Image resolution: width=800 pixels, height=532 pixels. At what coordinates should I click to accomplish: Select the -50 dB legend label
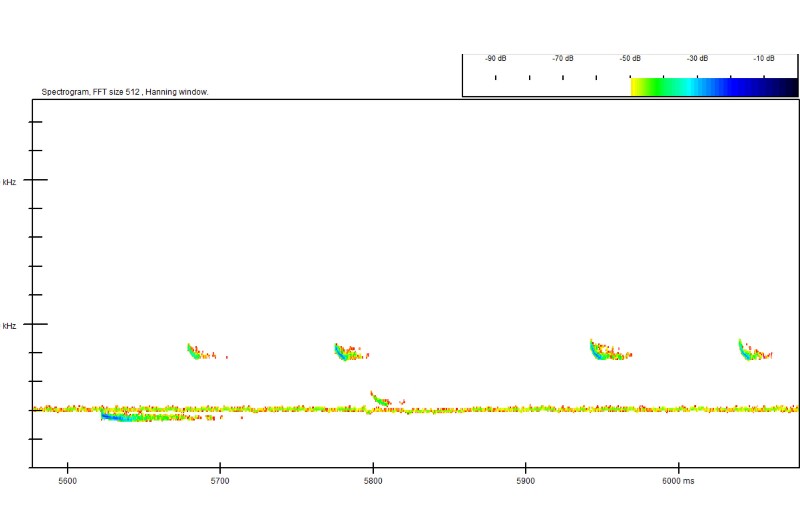pos(630,59)
